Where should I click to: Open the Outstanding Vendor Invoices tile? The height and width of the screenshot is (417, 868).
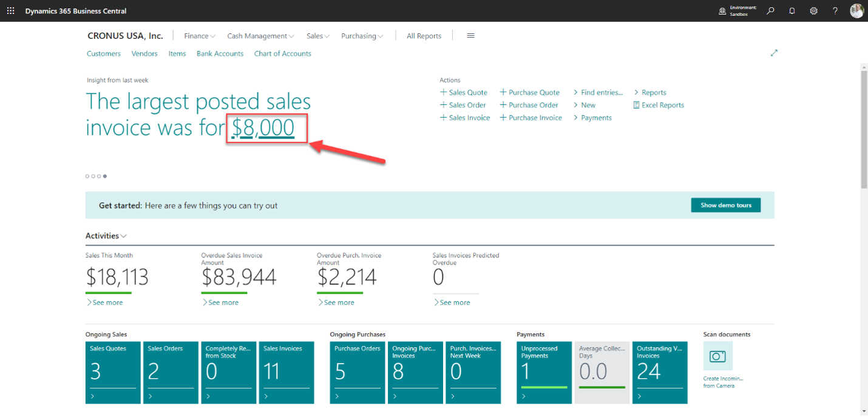click(659, 372)
